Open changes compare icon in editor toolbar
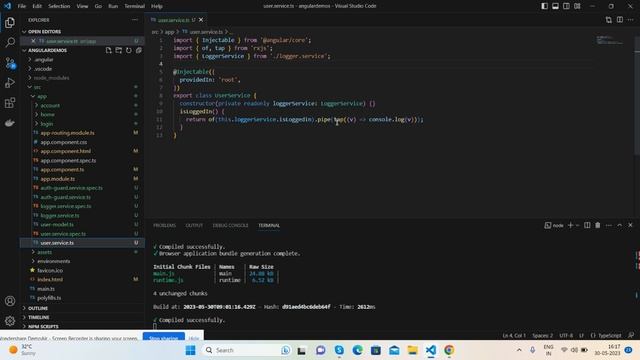 (609, 20)
